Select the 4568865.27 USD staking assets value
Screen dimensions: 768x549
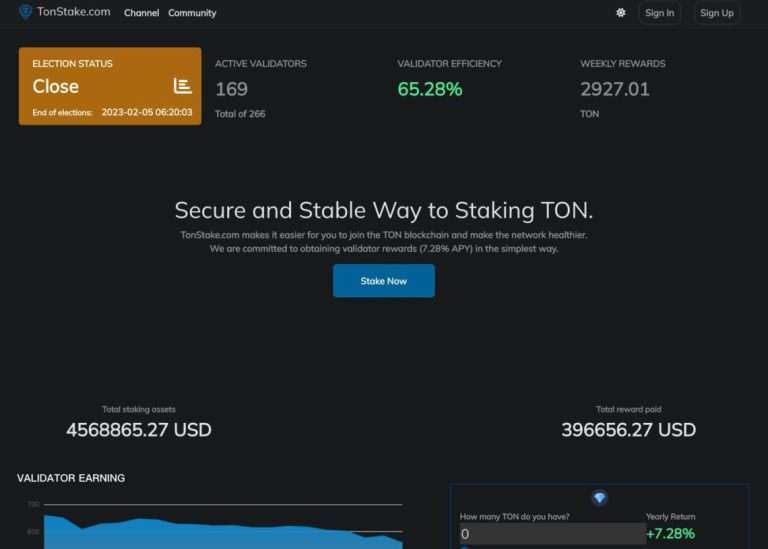click(139, 430)
